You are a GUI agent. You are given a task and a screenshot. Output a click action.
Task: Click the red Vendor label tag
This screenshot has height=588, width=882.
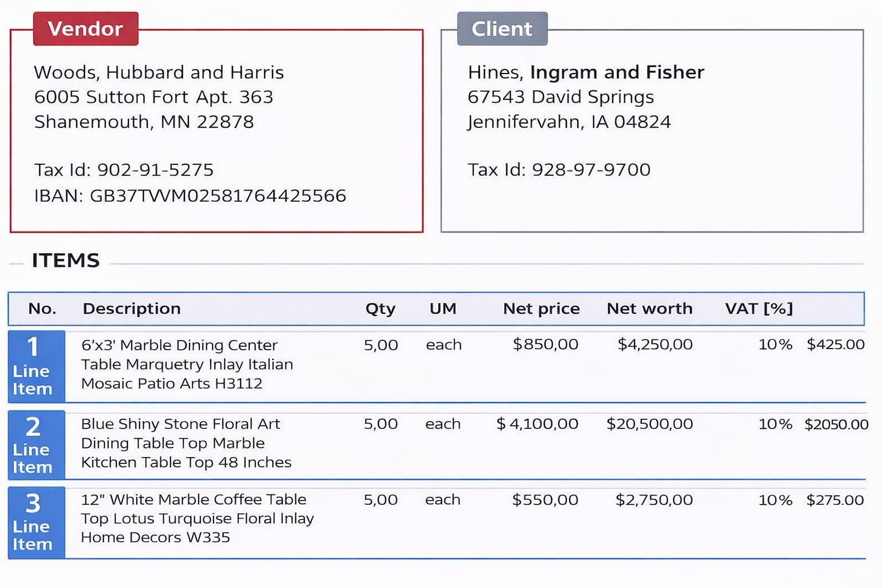point(86,29)
